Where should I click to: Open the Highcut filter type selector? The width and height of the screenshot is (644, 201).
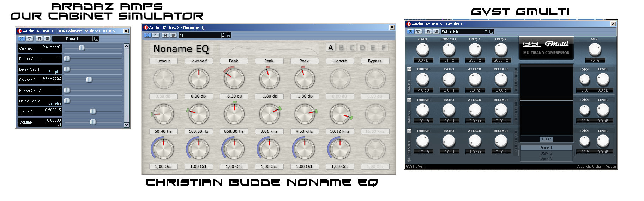340,61
